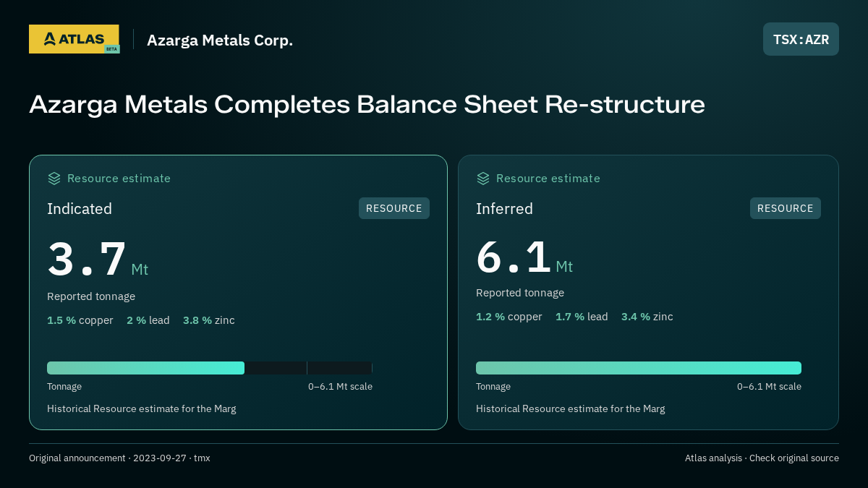Click the 'Resource estimate' label in Inferred card
The height and width of the screenshot is (488, 868).
[548, 179]
